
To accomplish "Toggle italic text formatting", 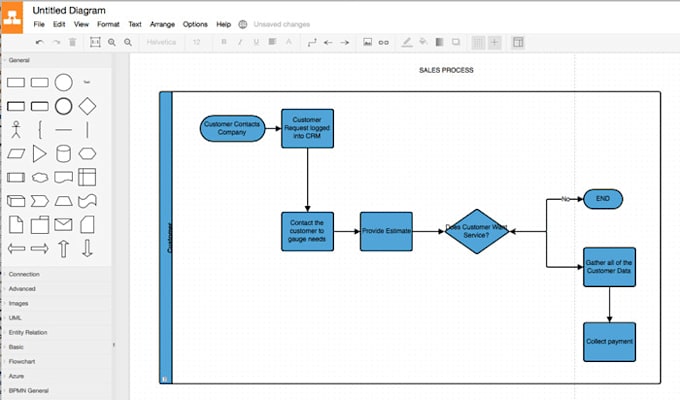I will (x=240, y=42).
